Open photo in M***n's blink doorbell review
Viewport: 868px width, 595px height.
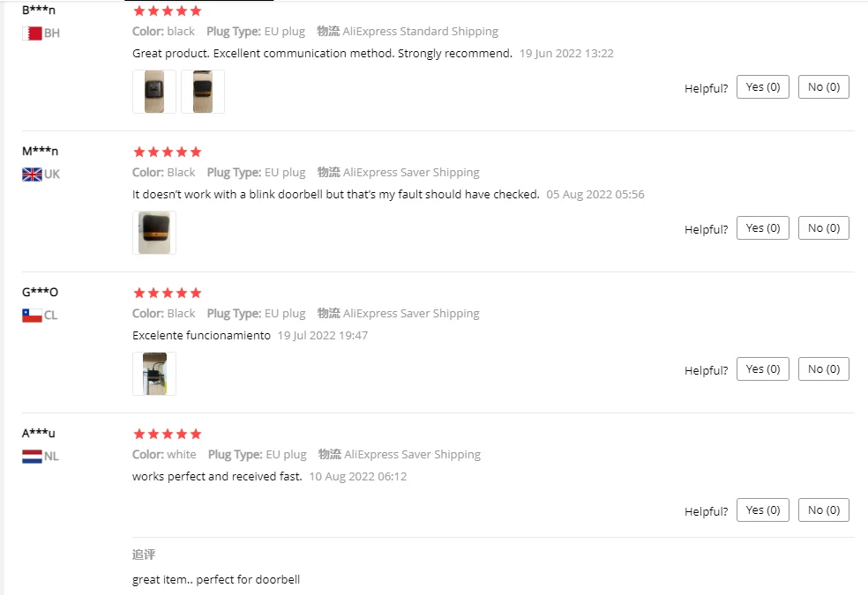point(154,233)
